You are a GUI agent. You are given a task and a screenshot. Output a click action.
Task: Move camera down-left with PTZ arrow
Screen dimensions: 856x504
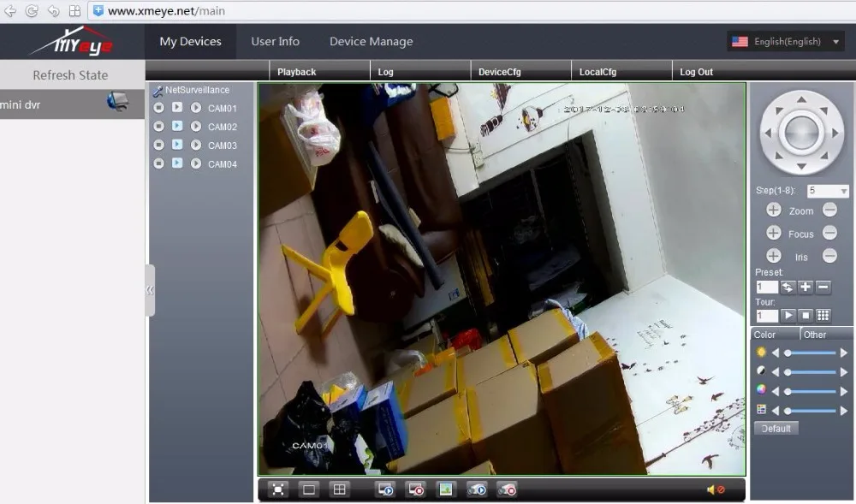tap(778, 156)
